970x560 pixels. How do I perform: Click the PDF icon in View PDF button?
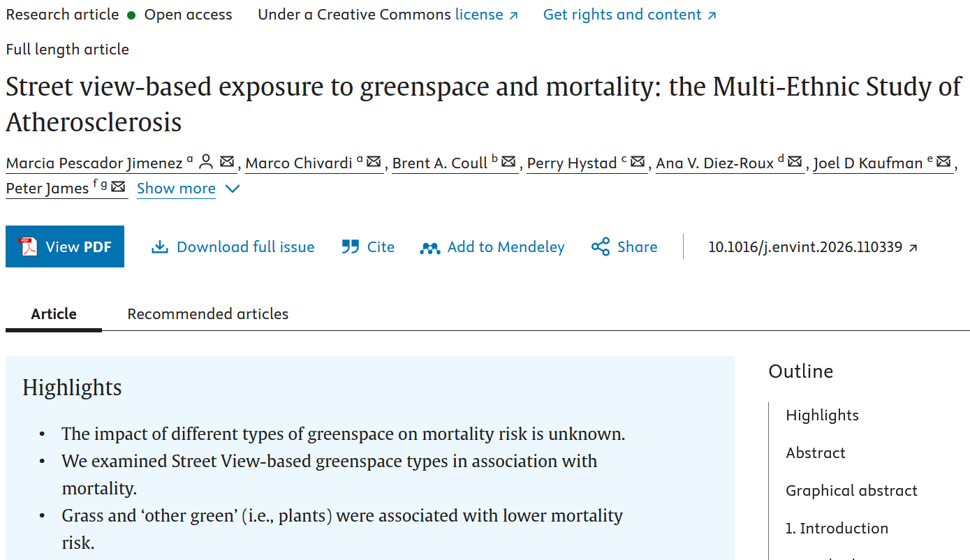click(x=28, y=246)
